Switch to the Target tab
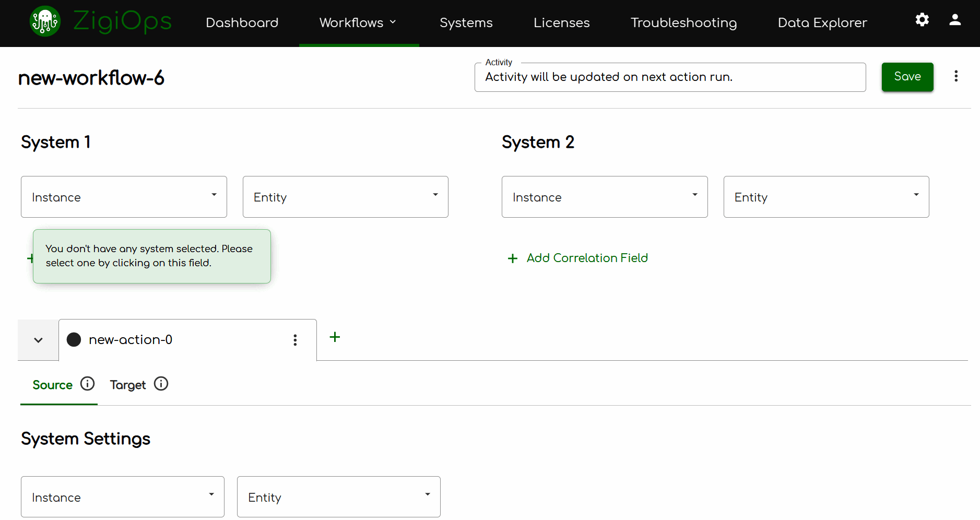 128,385
